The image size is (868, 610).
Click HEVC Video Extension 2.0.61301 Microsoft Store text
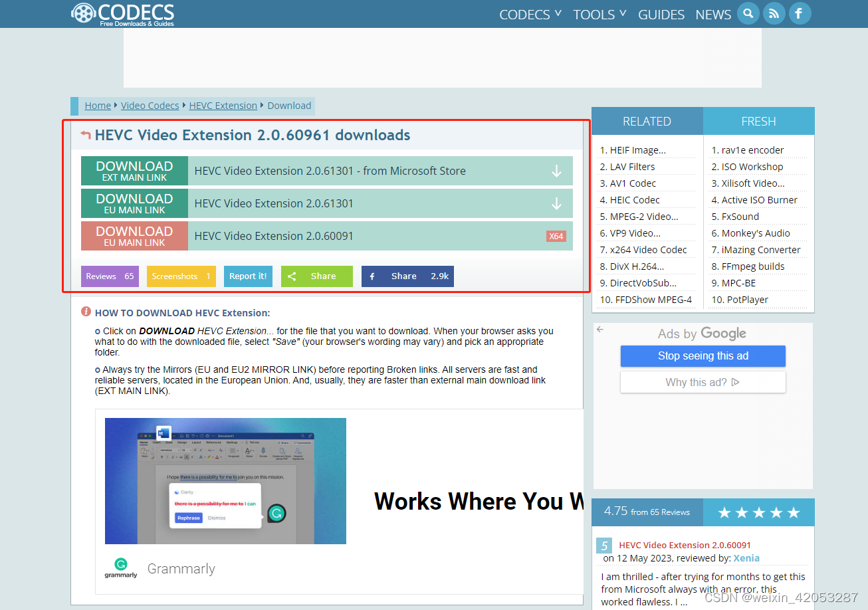point(330,171)
